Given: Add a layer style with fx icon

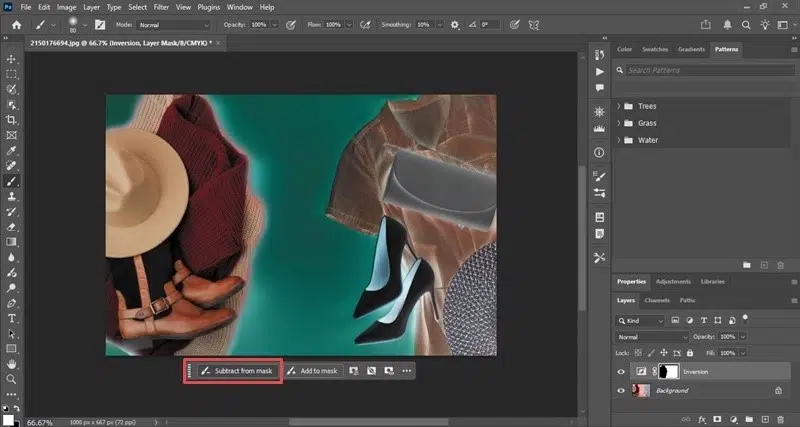Looking at the screenshot, I should pos(702,419).
